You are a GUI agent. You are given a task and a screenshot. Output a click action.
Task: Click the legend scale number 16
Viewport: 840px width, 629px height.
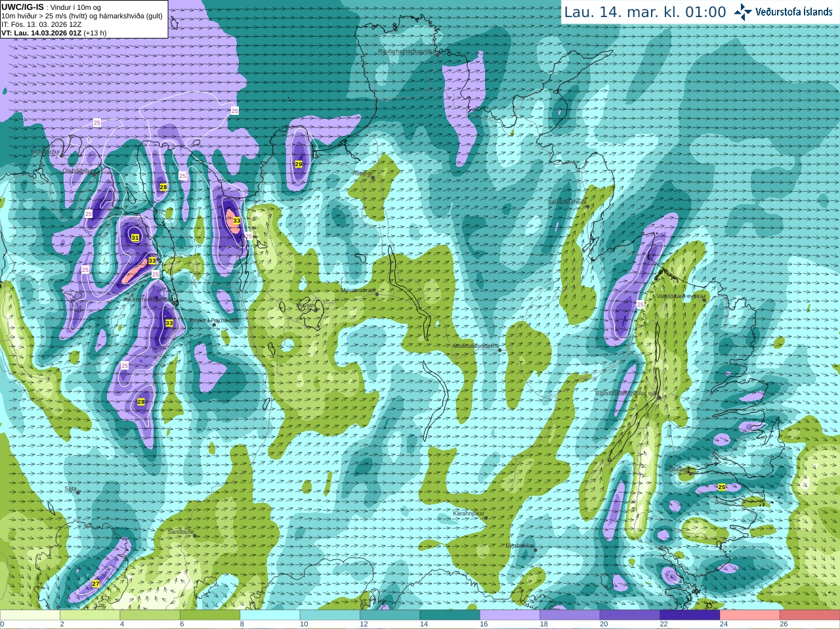point(484,624)
